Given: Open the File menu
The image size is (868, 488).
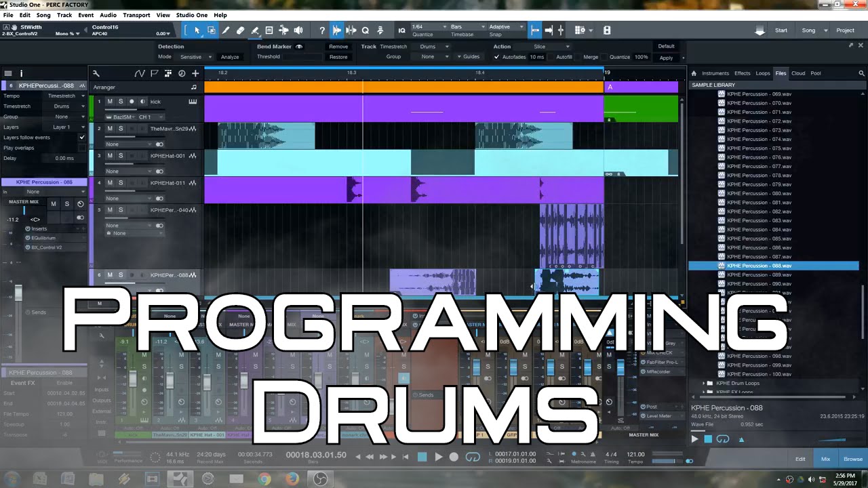Looking at the screenshot, I should (8, 15).
